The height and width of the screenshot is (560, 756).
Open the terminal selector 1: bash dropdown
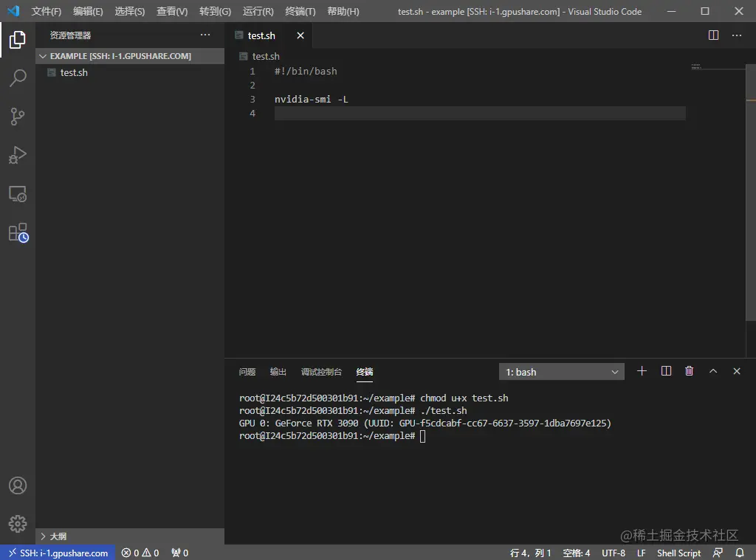point(561,372)
